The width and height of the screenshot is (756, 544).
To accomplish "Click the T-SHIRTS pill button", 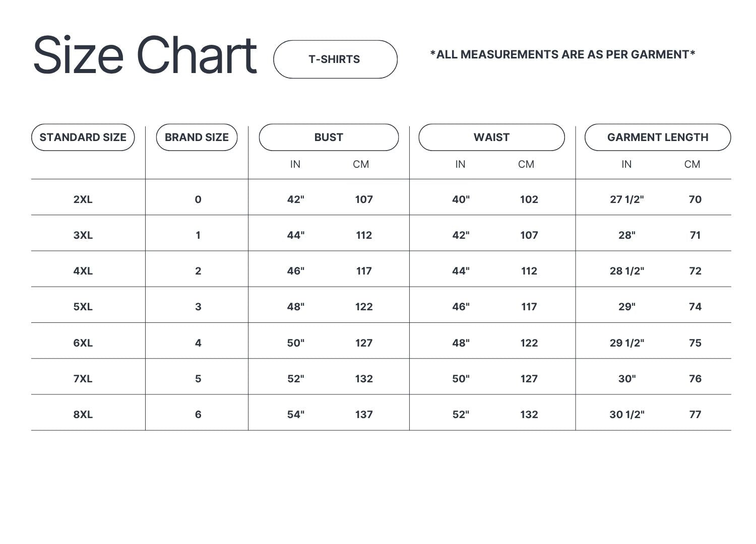I will click(x=335, y=59).
